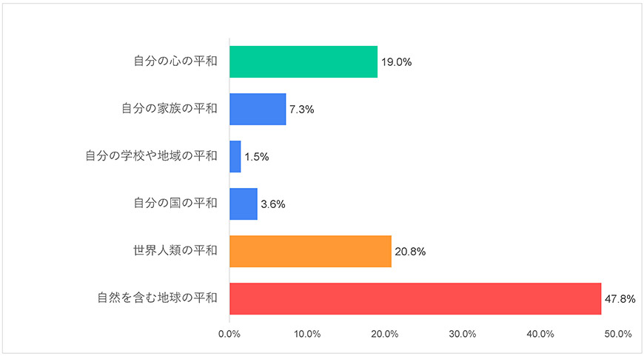Click the green 自分の心の平和 bar
Viewport: 644px width, 356px height.
click(303, 61)
